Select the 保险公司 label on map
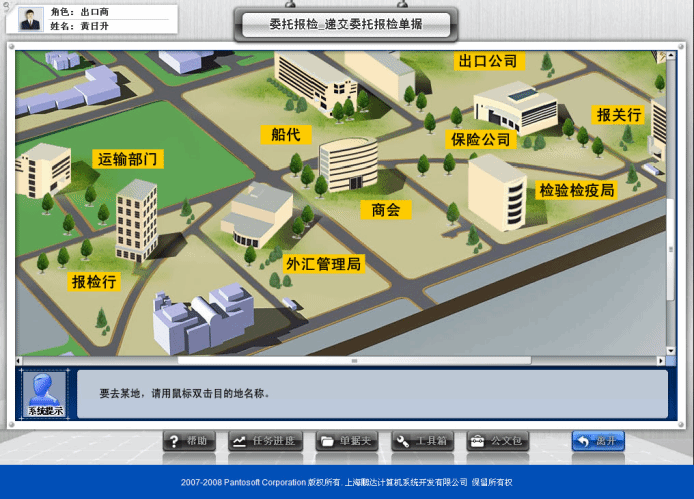This screenshot has width=694, height=499. [481, 139]
